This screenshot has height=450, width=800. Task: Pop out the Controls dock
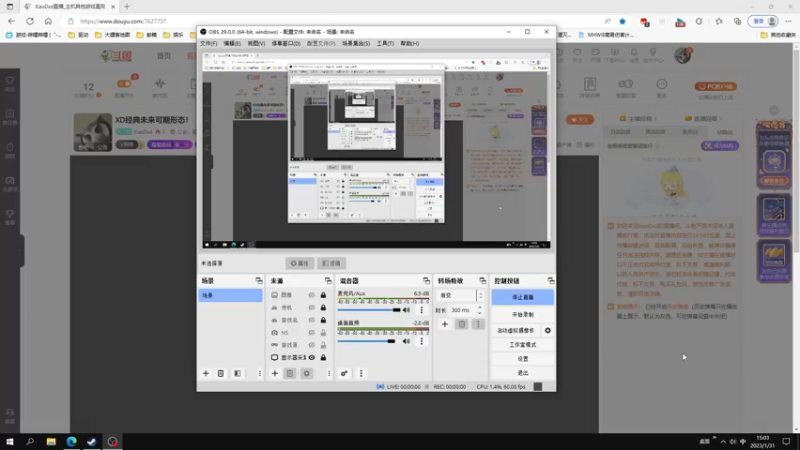pyautogui.click(x=551, y=281)
